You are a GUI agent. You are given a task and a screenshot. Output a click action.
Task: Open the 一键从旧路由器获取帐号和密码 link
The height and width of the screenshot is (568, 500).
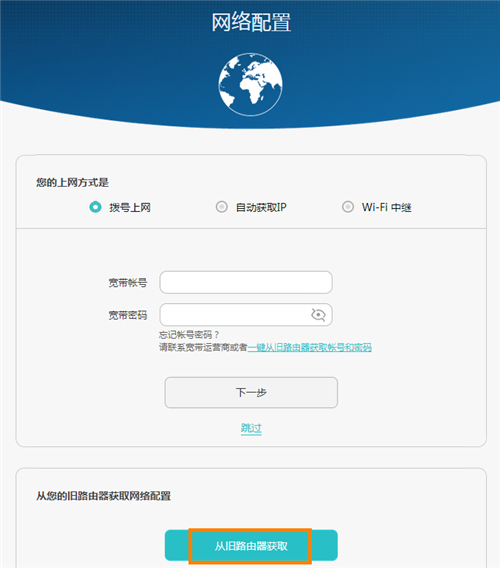click(x=309, y=347)
